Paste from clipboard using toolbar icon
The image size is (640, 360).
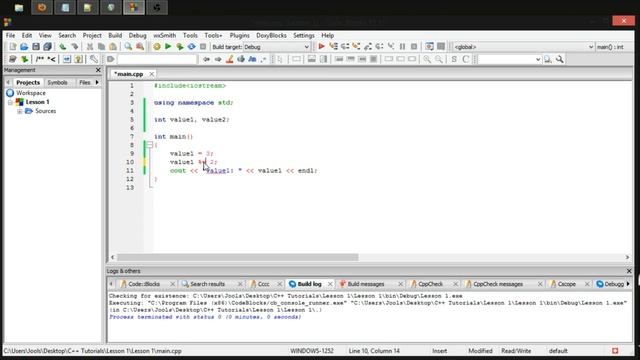[113, 47]
